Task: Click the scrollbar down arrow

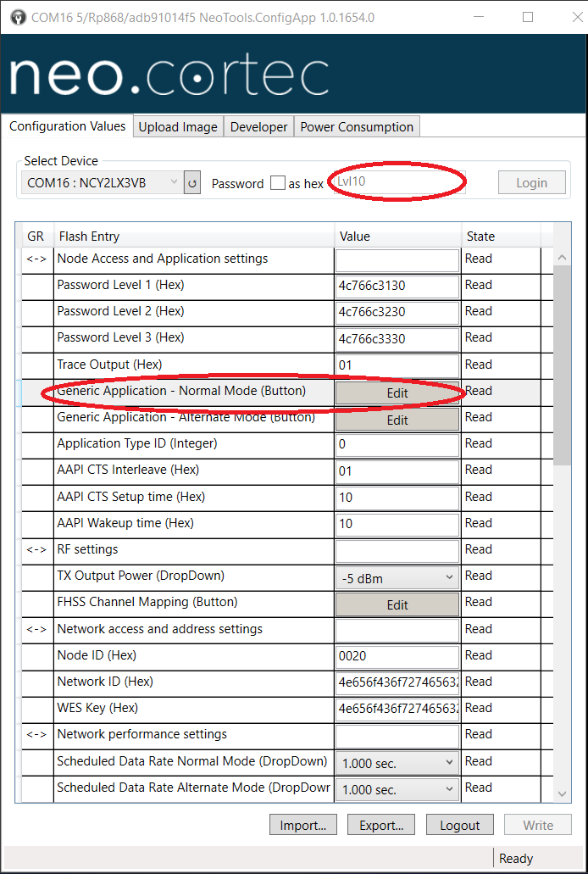Action: (x=562, y=793)
